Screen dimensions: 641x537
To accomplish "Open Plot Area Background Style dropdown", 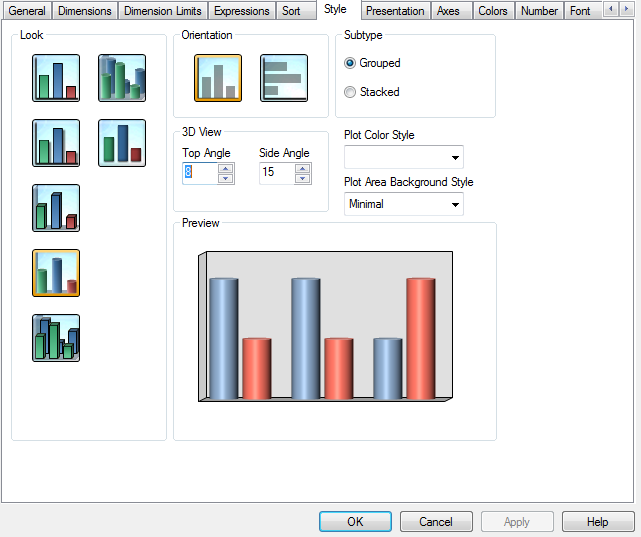I will pyautogui.click(x=403, y=204).
